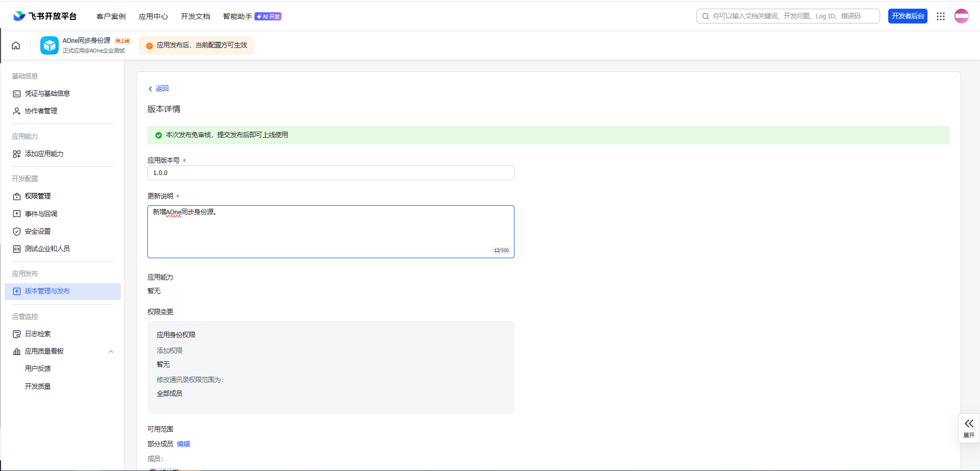This screenshot has height=471, width=980.
Task: Click the 编辑 link next to 部分成员
Action: (184, 444)
